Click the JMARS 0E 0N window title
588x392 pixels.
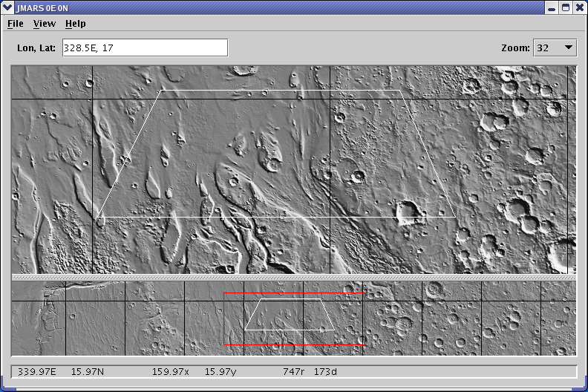click(x=42, y=8)
